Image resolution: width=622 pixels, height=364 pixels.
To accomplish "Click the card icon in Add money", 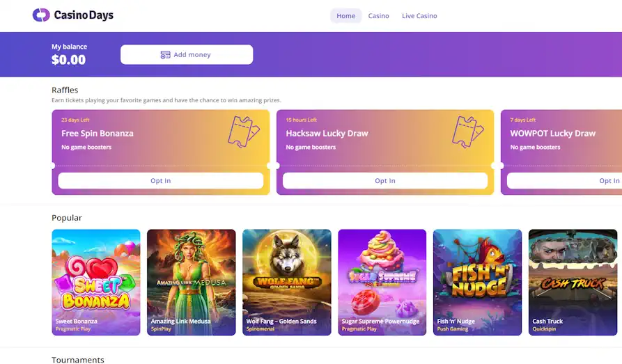I will [x=165, y=55].
